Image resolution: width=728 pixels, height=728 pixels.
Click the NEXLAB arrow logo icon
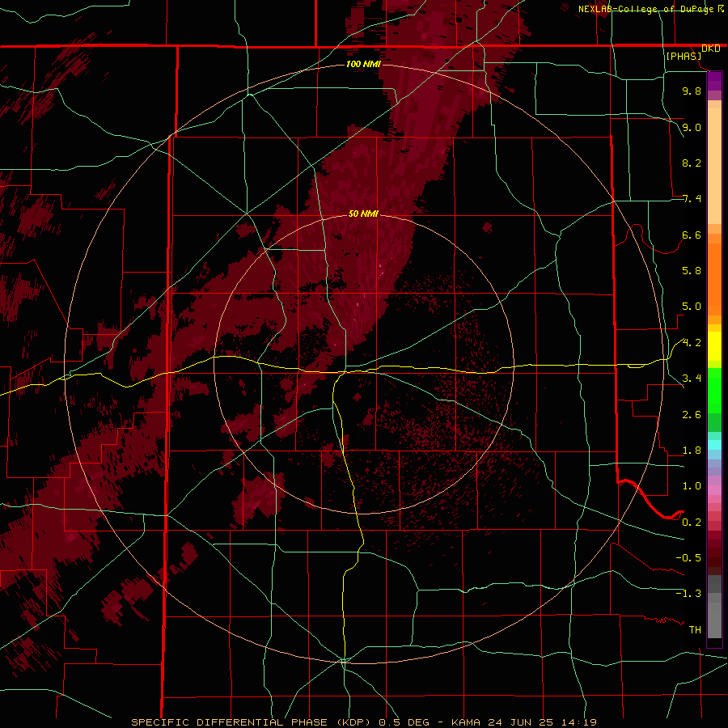point(721,8)
